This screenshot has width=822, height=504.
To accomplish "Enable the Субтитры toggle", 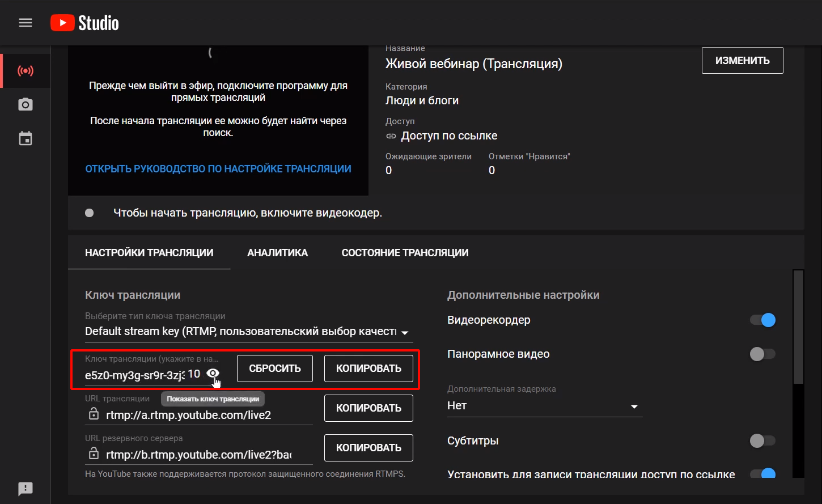I will 762,441.
